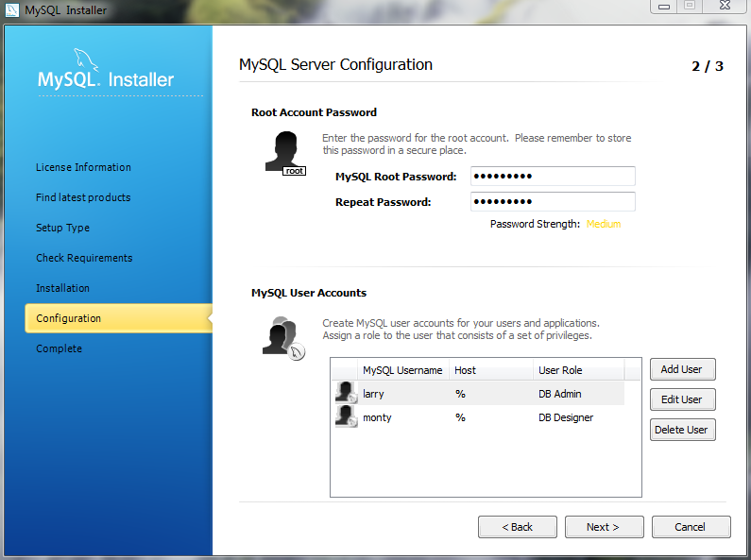
Task: Select Installation step in sidebar
Action: tap(62, 288)
